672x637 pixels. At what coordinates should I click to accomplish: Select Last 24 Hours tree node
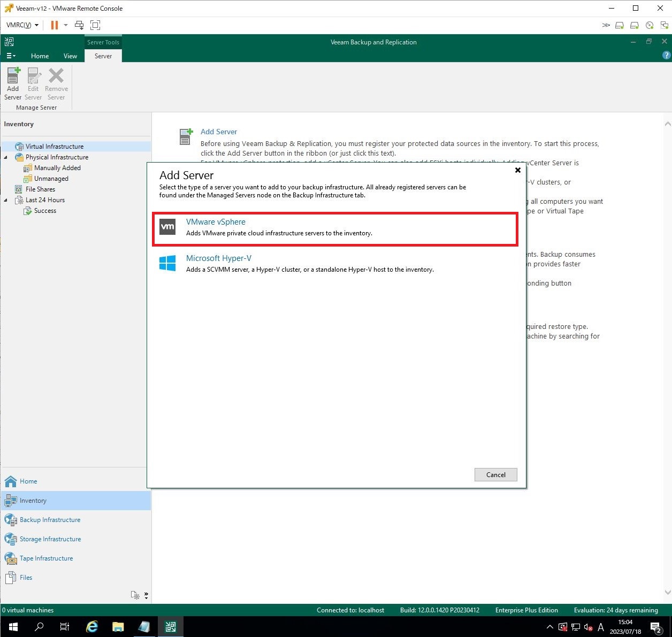pyautogui.click(x=45, y=200)
